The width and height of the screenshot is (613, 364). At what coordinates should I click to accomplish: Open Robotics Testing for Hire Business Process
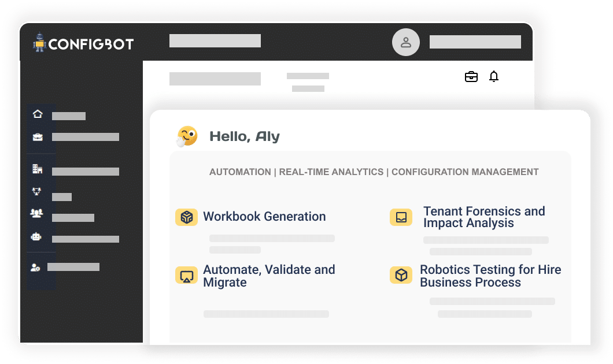click(x=490, y=276)
